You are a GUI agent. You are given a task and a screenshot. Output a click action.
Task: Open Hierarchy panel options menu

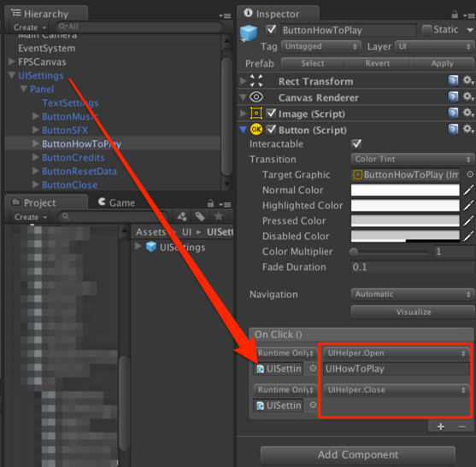coord(225,15)
